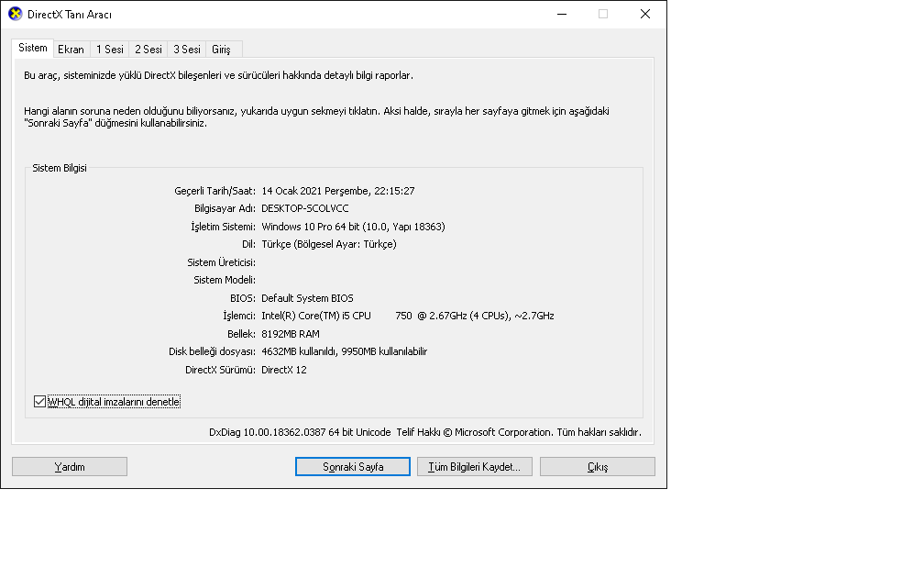Click the Sonraki Sayfa button
This screenshot has height=578, width=924.
point(352,466)
